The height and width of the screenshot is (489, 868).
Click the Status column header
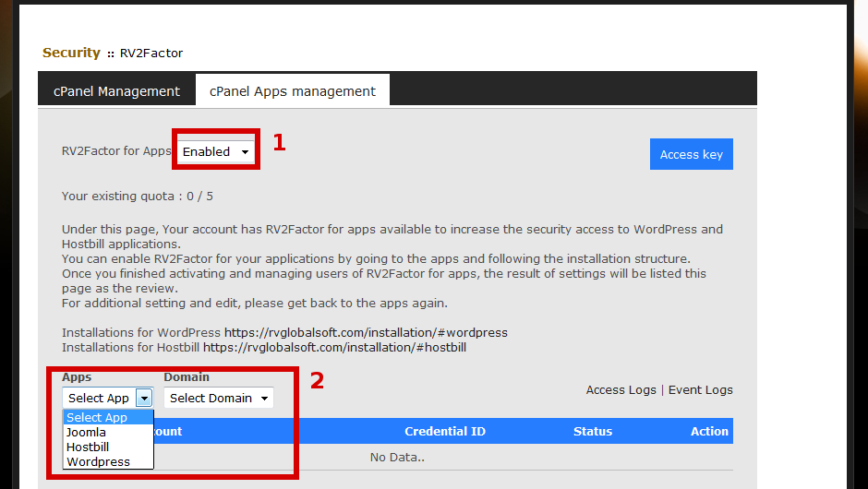point(592,432)
